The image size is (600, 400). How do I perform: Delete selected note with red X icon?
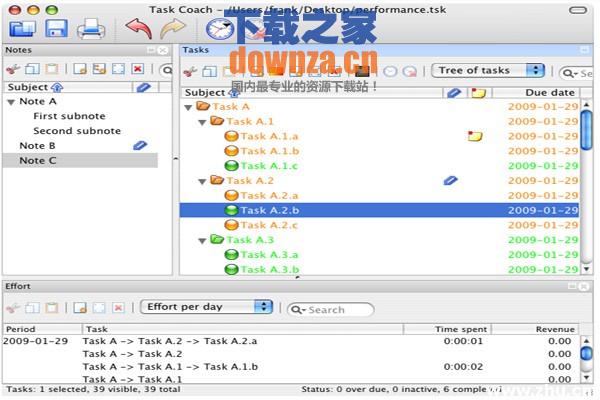click(x=138, y=69)
